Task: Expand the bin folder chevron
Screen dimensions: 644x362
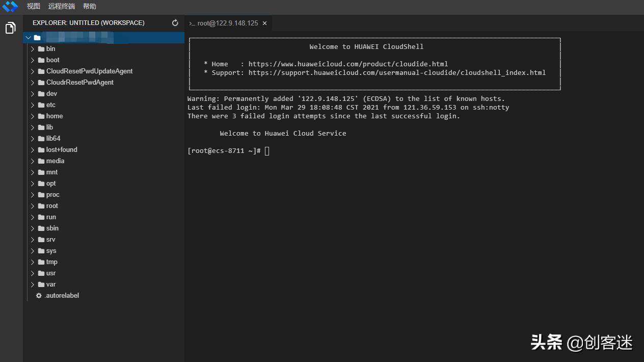Action: 33,49
